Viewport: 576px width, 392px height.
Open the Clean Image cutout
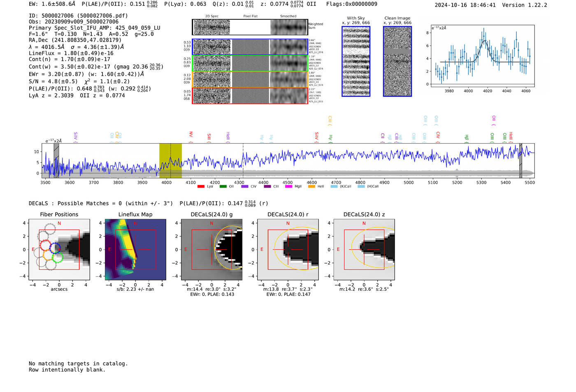pyautogui.click(x=397, y=61)
